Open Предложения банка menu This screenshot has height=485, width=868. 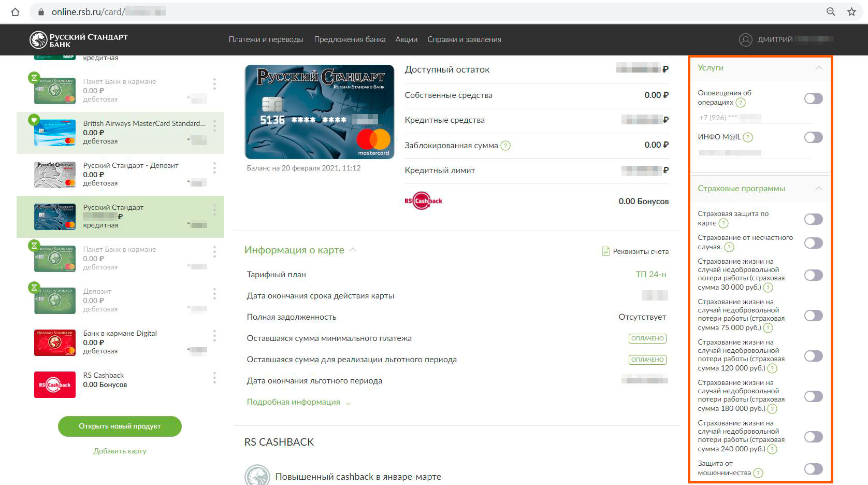[x=350, y=39]
